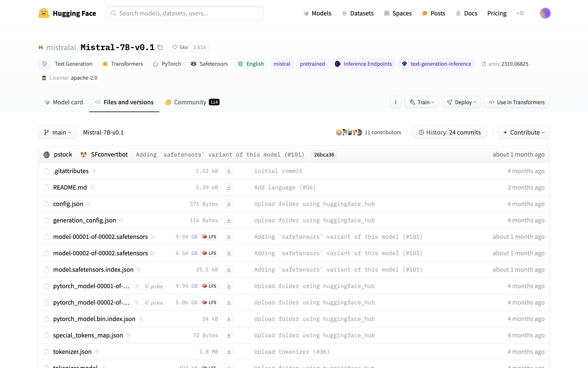The width and height of the screenshot is (588, 368).
Task: Click the mistralai organization link
Action: pos(61,47)
